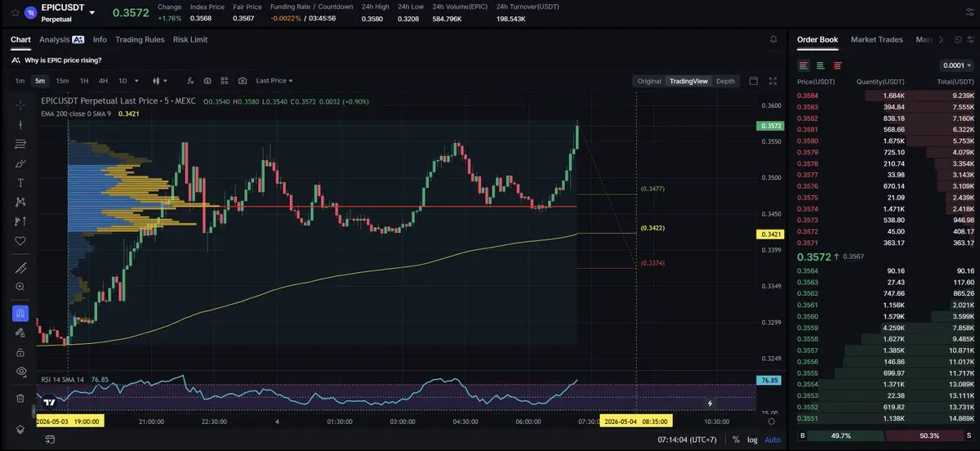Activate the zoom in tool
Image resolution: width=980 pixels, height=451 pixels.
(x=20, y=287)
